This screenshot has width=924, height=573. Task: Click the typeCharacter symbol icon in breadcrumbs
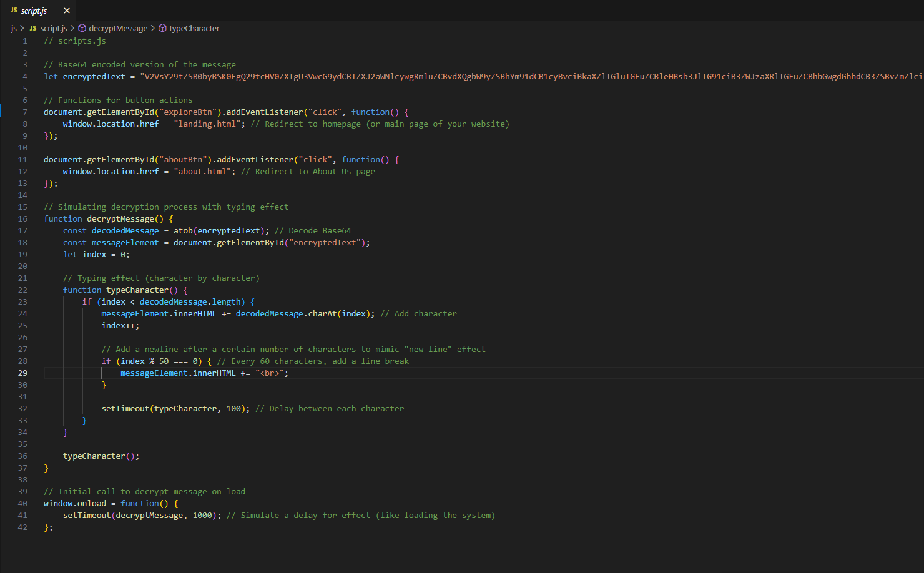click(162, 28)
